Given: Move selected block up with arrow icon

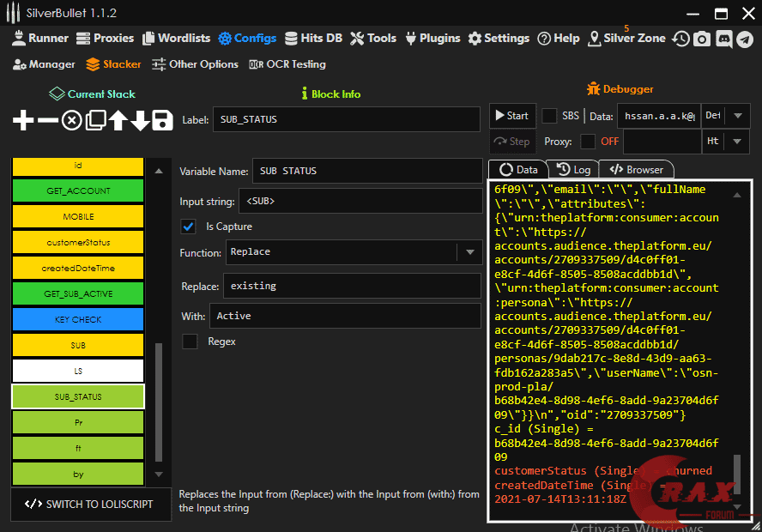Looking at the screenshot, I should click(x=118, y=121).
